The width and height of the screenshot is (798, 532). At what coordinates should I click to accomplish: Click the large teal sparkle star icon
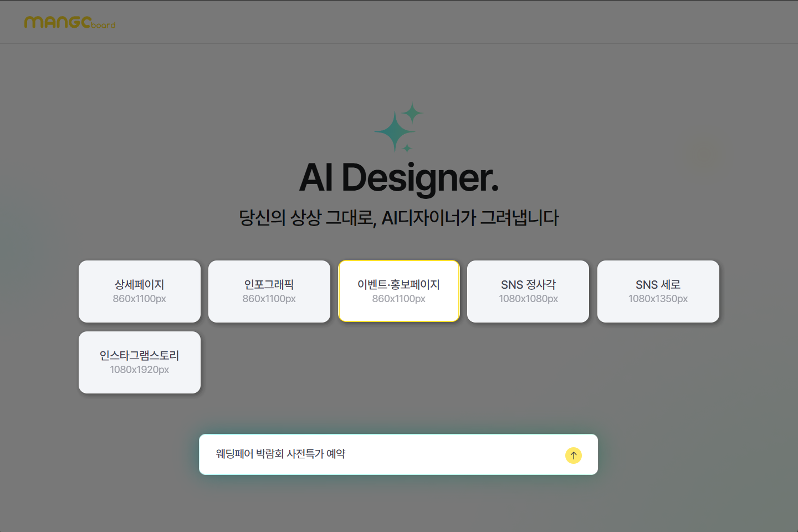394,131
